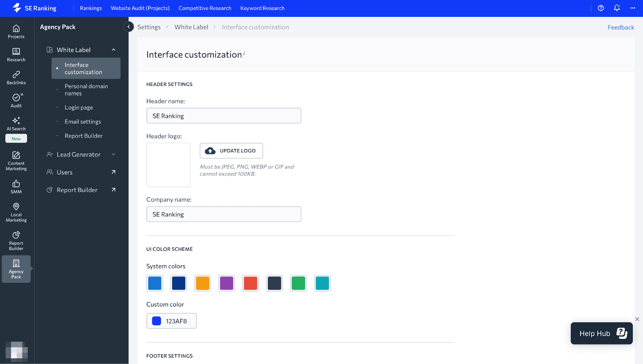Click the New badge under AI Search

click(x=16, y=139)
